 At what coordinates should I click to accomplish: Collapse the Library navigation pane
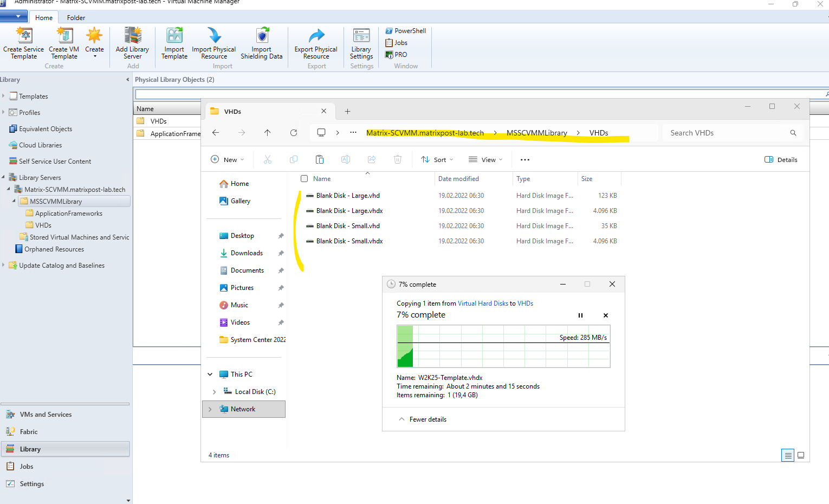pos(128,80)
